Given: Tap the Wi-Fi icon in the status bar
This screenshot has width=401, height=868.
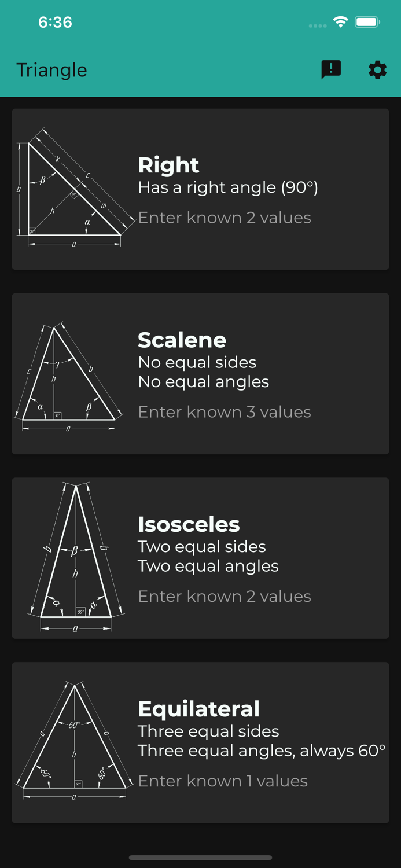Looking at the screenshot, I should point(340,21).
